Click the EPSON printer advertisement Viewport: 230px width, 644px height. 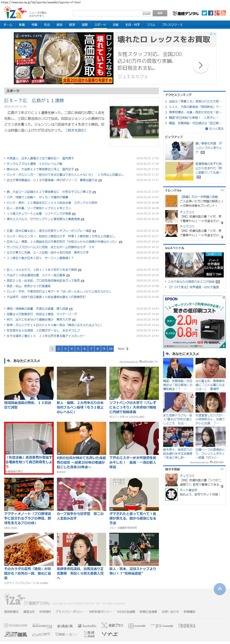coord(194,322)
